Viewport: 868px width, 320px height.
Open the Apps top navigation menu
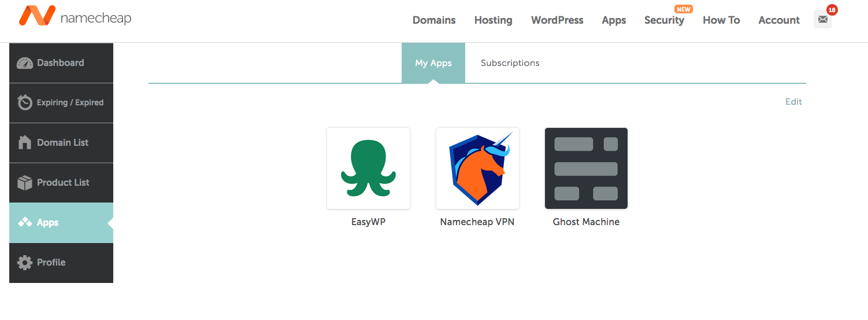click(614, 20)
